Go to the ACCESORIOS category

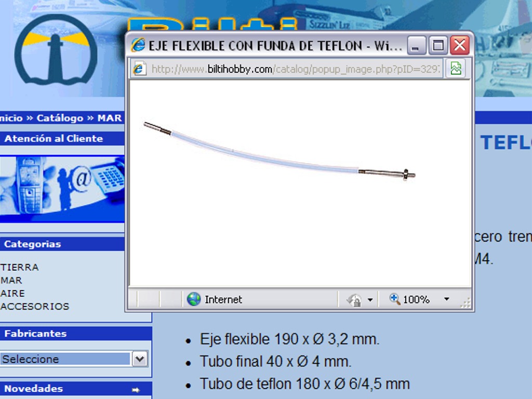click(35, 306)
